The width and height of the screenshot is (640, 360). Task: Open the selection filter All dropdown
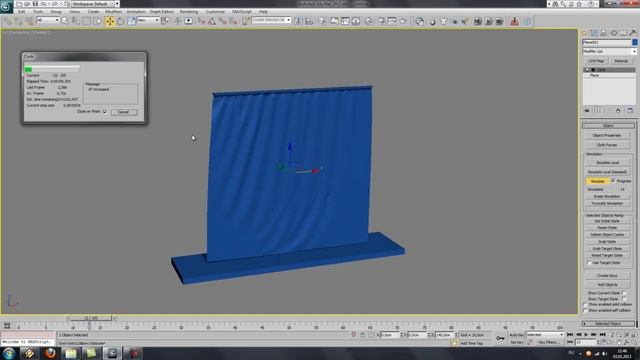click(48, 20)
